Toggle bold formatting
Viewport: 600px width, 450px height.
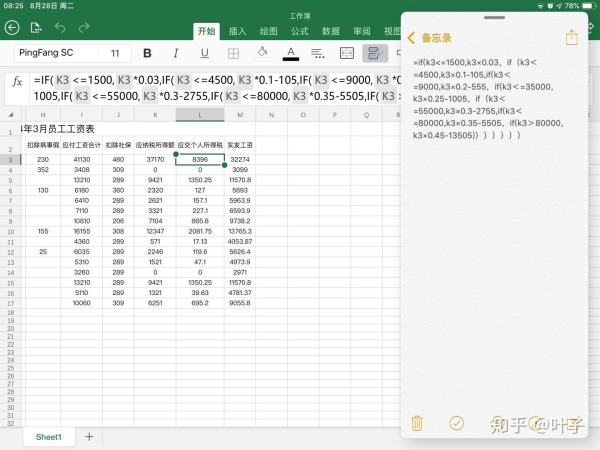(x=148, y=53)
